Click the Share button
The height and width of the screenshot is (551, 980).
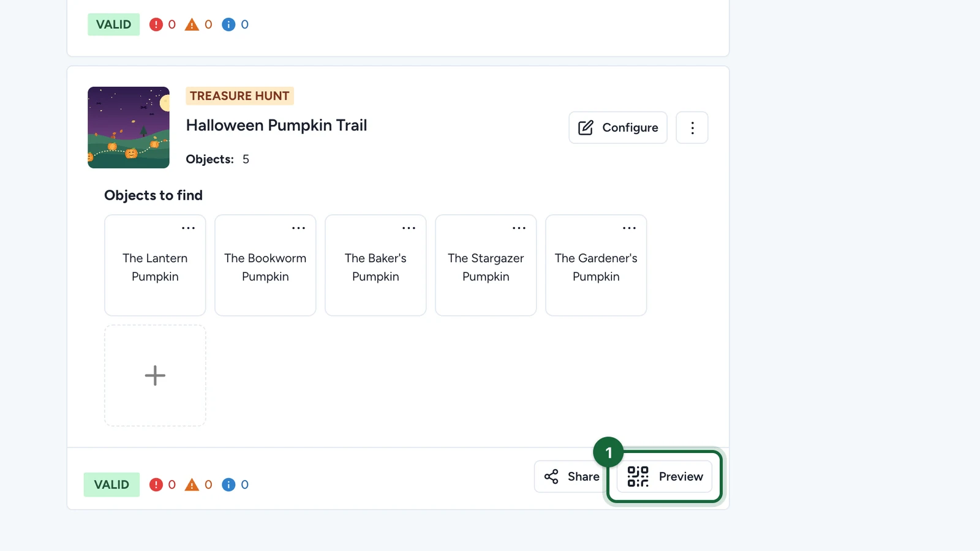click(571, 476)
